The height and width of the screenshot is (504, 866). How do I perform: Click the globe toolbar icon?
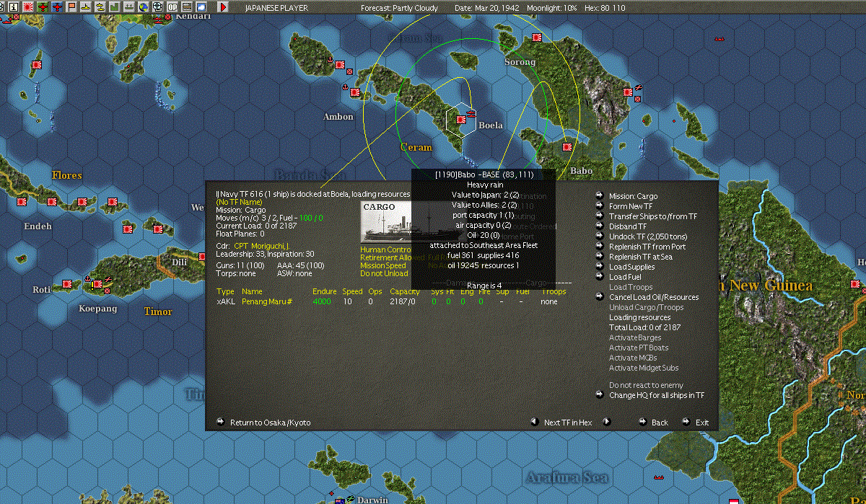click(144, 6)
